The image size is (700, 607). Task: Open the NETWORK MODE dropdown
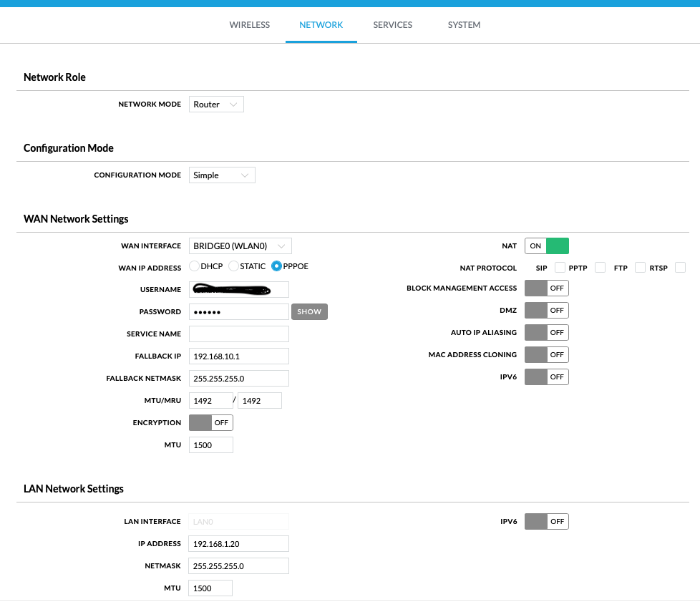215,104
